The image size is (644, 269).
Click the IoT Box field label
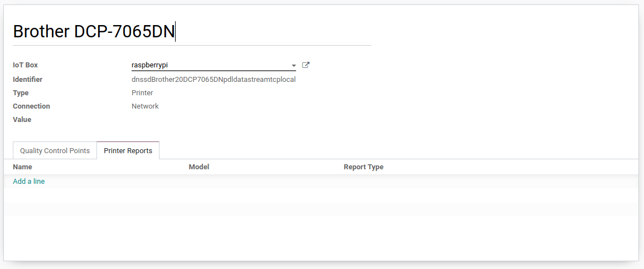25,65
